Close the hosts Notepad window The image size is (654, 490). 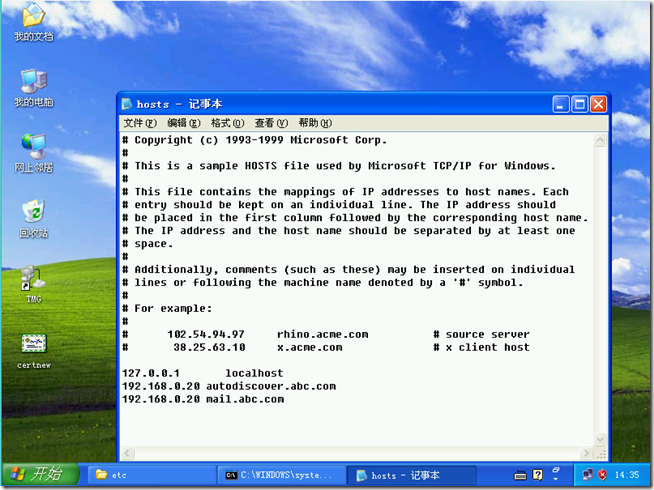599,104
